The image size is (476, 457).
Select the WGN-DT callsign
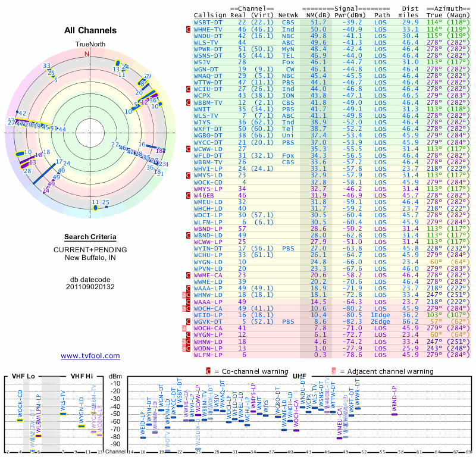pos(206,69)
